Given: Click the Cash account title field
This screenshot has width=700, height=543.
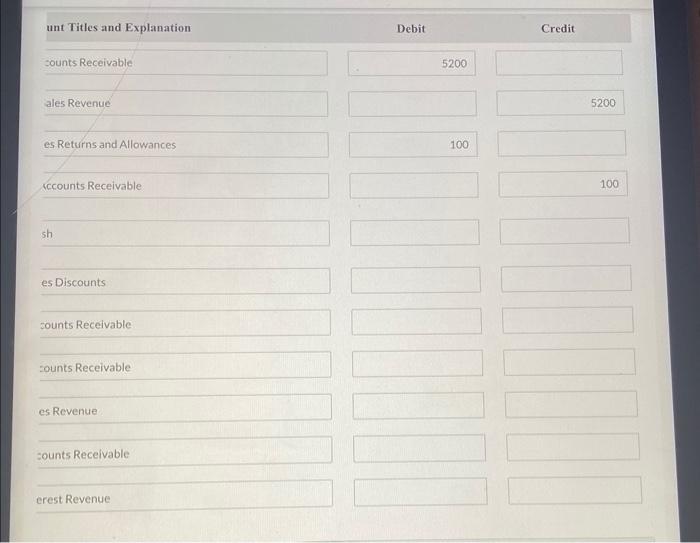Looking at the screenshot, I should click(185, 233).
